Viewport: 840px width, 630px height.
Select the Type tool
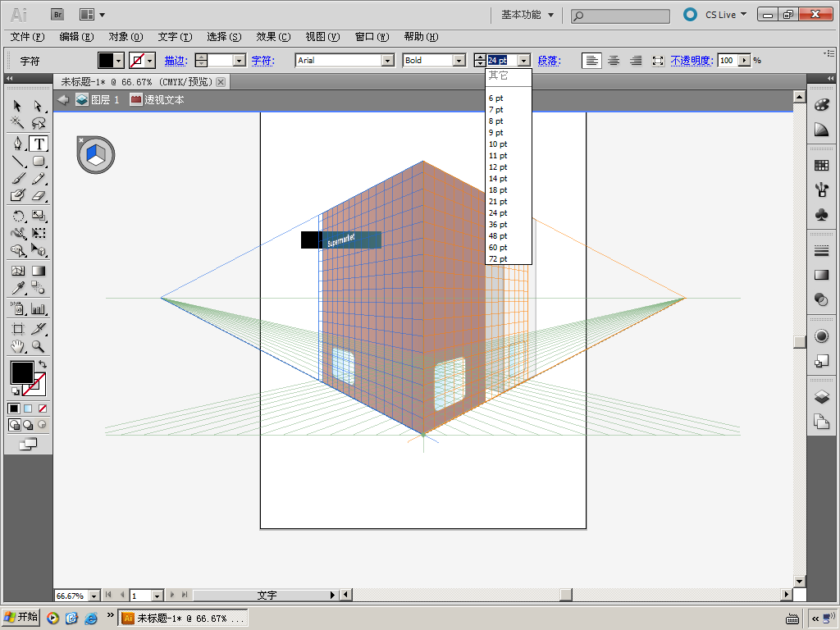[x=39, y=144]
